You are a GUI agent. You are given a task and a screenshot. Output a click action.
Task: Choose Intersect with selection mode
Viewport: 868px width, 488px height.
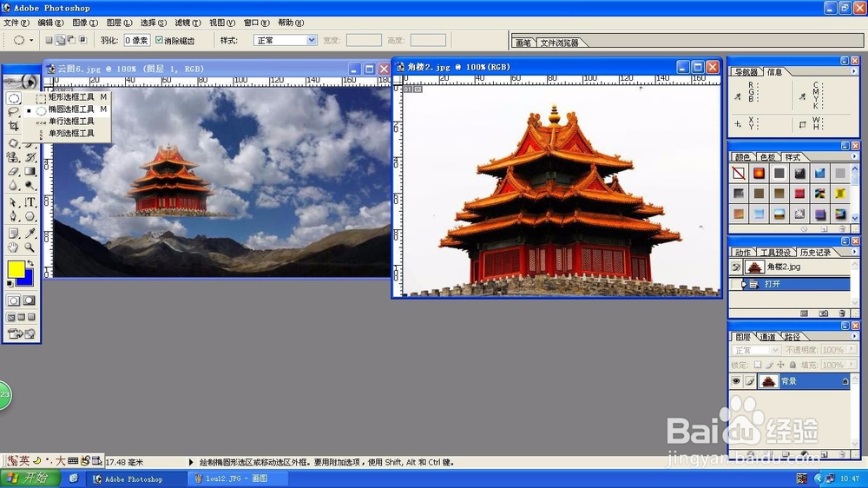83,40
